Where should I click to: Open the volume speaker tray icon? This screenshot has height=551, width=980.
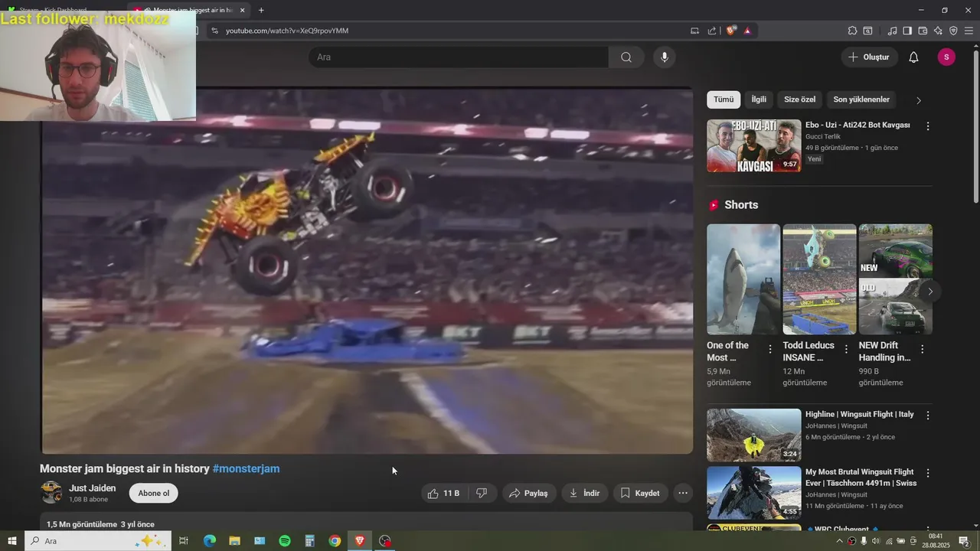tap(876, 541)
